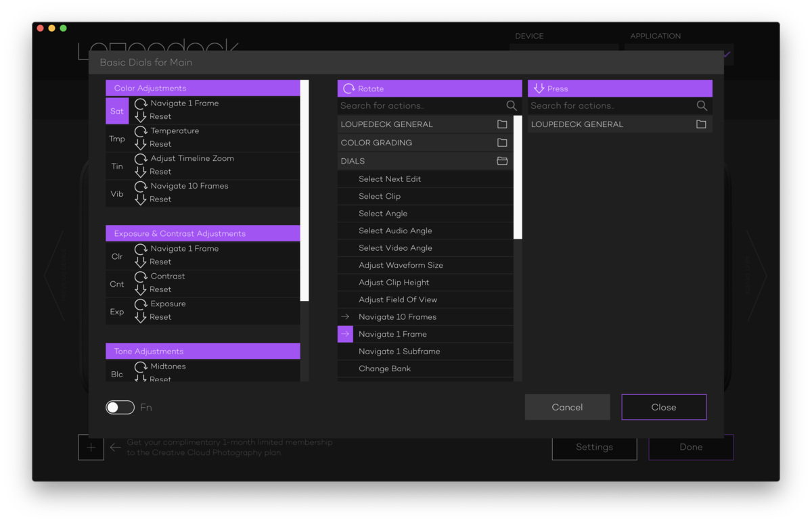The width and height of the screenshot is (812, 524).
Task: Click the dial list scrollbar
Action: 304,191
